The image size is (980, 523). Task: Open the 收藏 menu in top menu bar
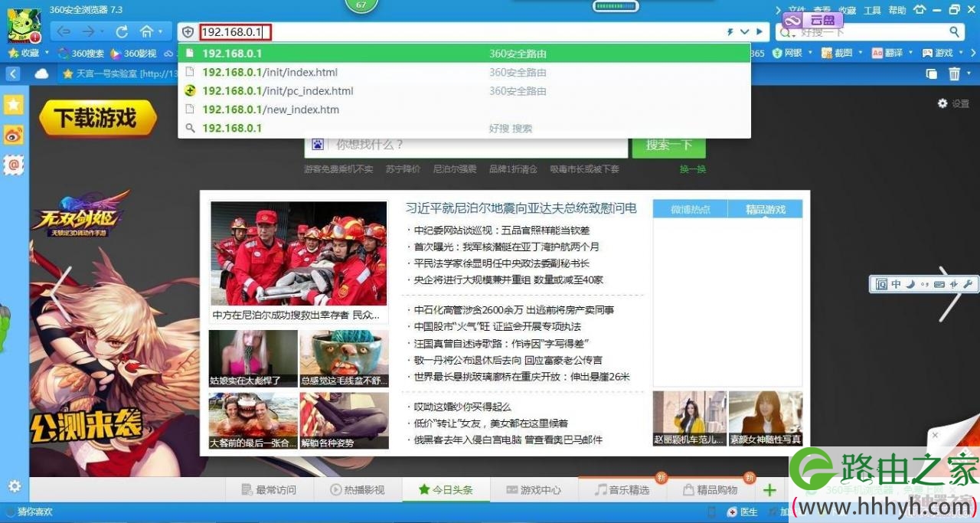[847, 10]
